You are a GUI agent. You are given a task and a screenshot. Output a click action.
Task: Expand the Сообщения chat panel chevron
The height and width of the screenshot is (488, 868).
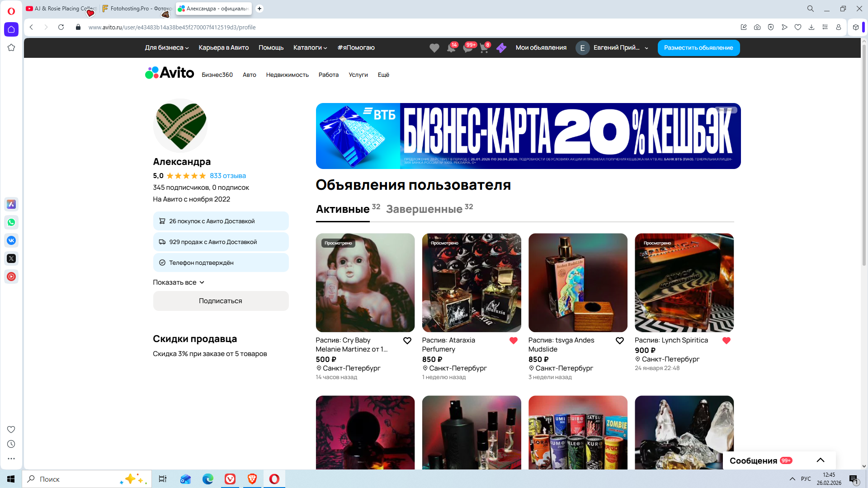point(820,460)
